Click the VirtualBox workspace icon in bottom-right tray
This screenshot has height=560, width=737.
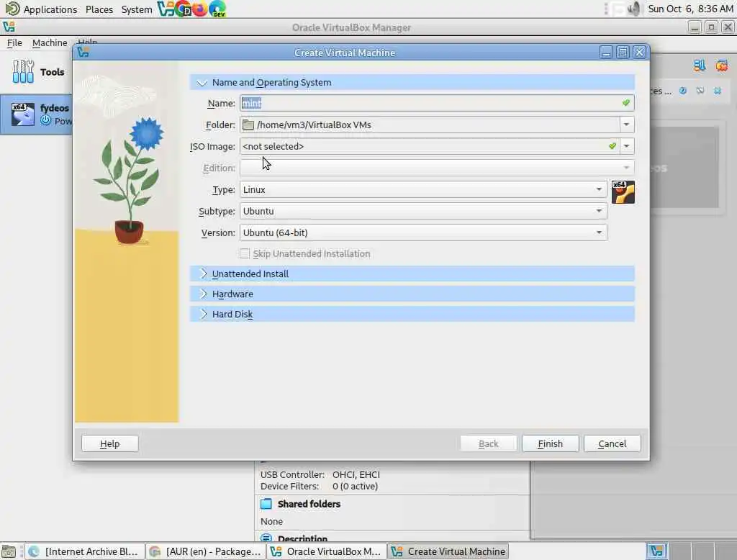tap(656, 551)
